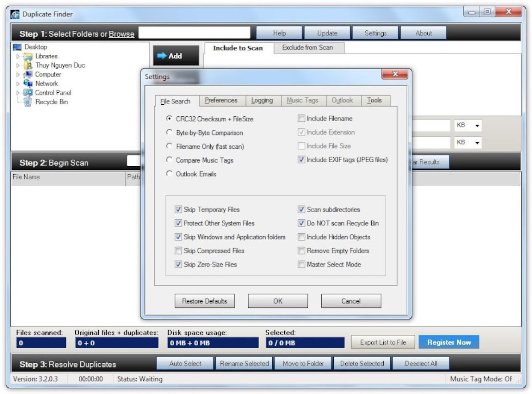Open the lower KB size unit dropdown

[x=477, y=143]
